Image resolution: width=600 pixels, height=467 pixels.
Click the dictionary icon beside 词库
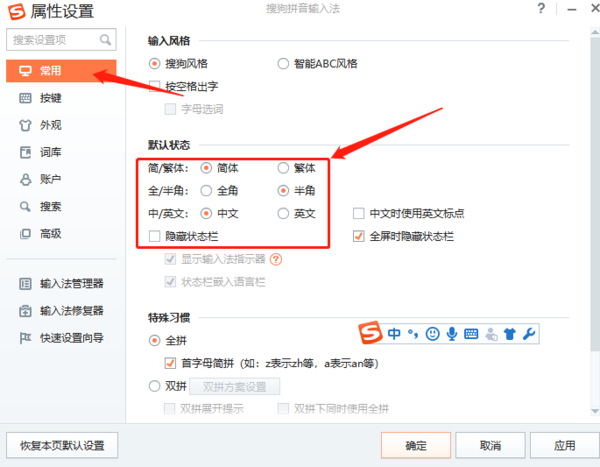click(25, 152)
